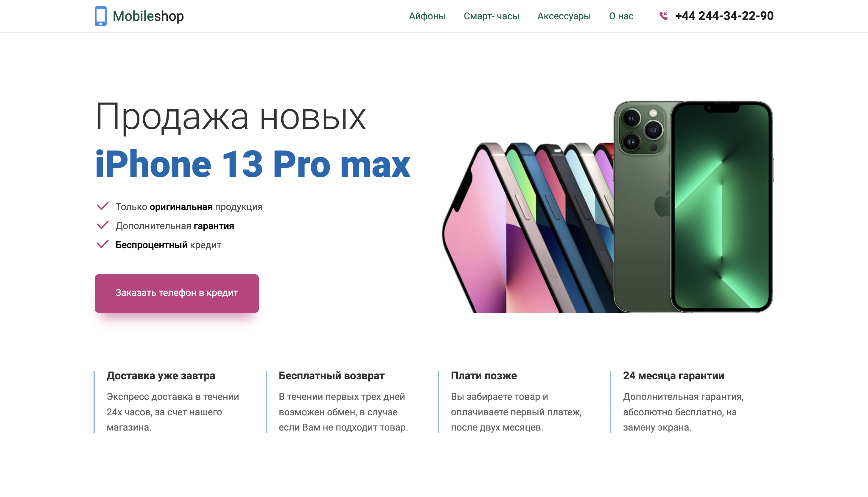Call the number +44 244-34-22-90
Image resolution: width=868 pixels, height=497 pixels.
(724, 16)
